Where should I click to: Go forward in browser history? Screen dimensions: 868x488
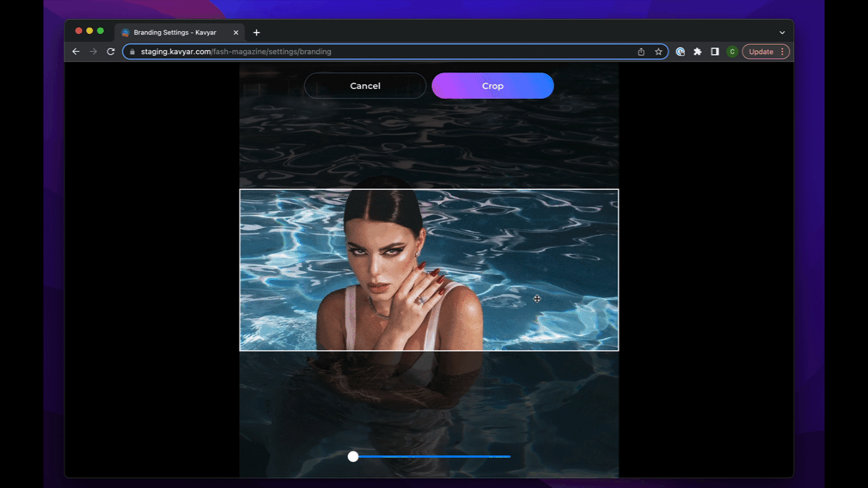coord(94,52)
